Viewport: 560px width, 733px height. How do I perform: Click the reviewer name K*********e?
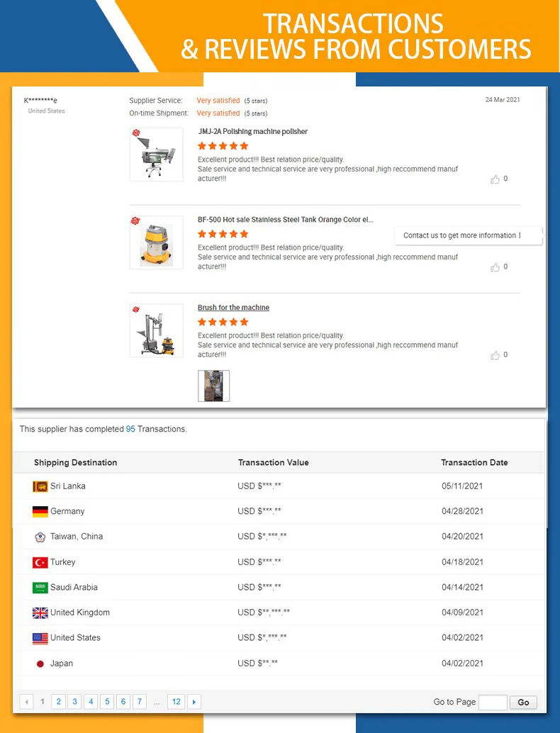tap(40, 101)
